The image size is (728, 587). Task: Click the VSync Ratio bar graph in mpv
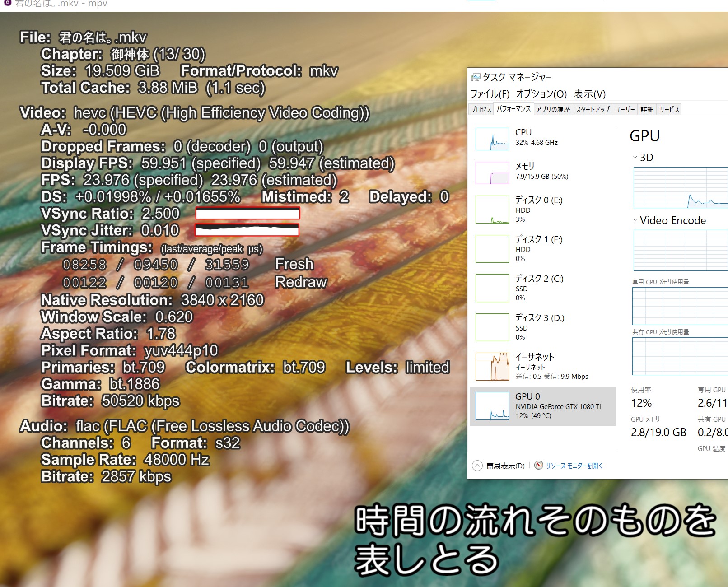[x=247, y=213]
